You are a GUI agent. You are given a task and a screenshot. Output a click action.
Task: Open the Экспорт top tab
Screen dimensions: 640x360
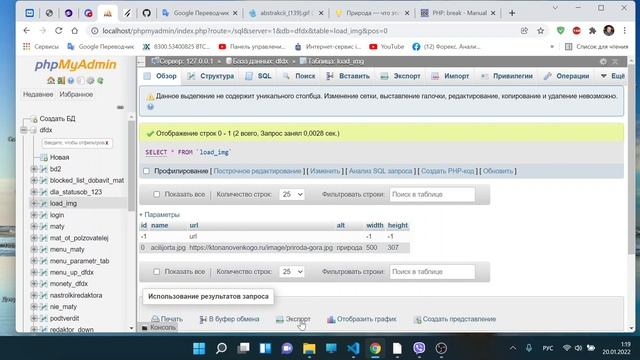(400, 76)
